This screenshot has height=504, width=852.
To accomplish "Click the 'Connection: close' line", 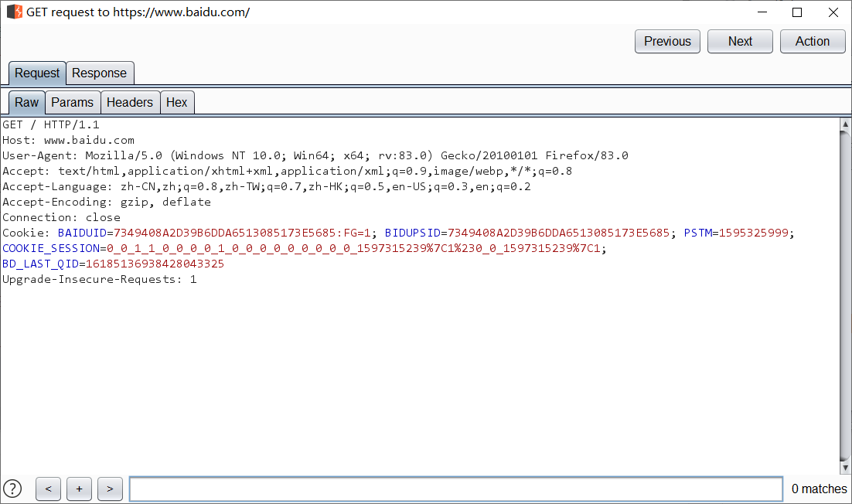I will tap(61, 217).
